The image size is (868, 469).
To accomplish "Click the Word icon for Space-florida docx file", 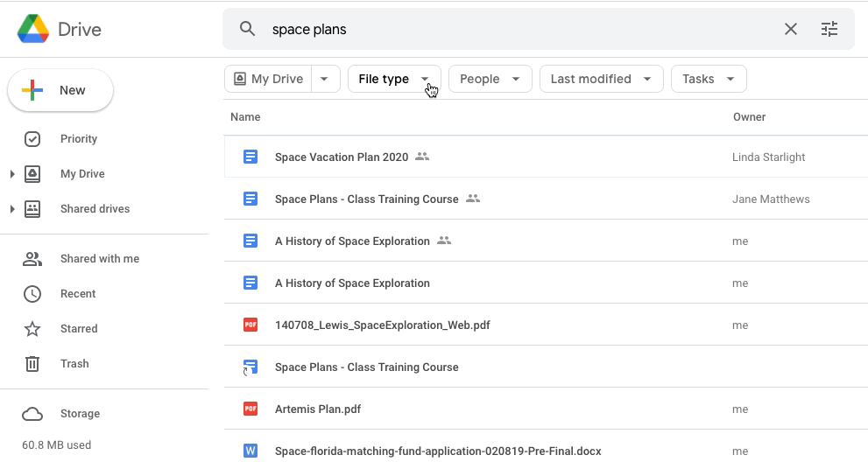I will pyautogui.click(x=251, y=451).
